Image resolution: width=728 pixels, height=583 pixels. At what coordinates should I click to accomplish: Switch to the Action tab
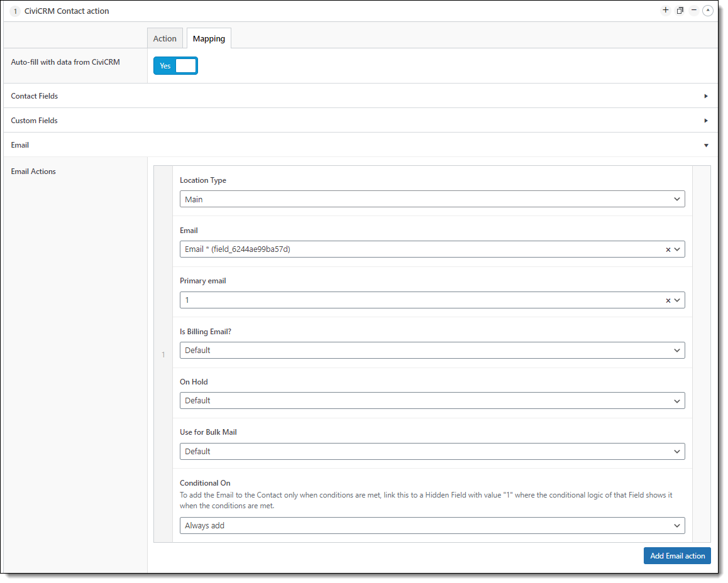pyautogui.click(x=165, y=38)
